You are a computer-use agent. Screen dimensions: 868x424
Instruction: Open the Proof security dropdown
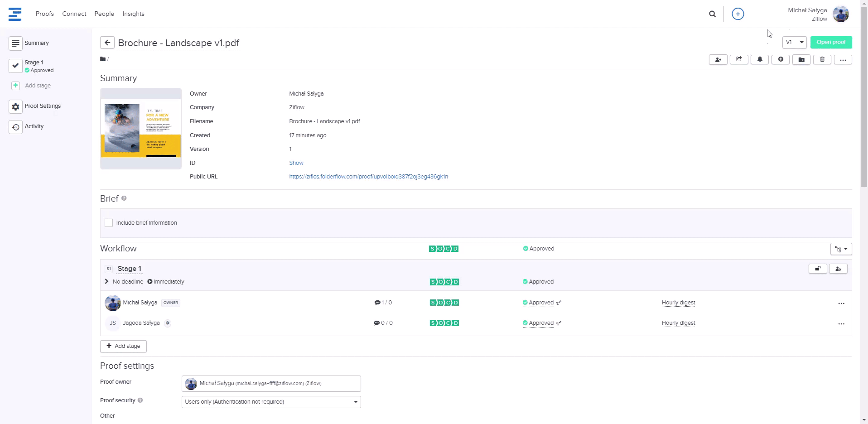tap(271, 402)
